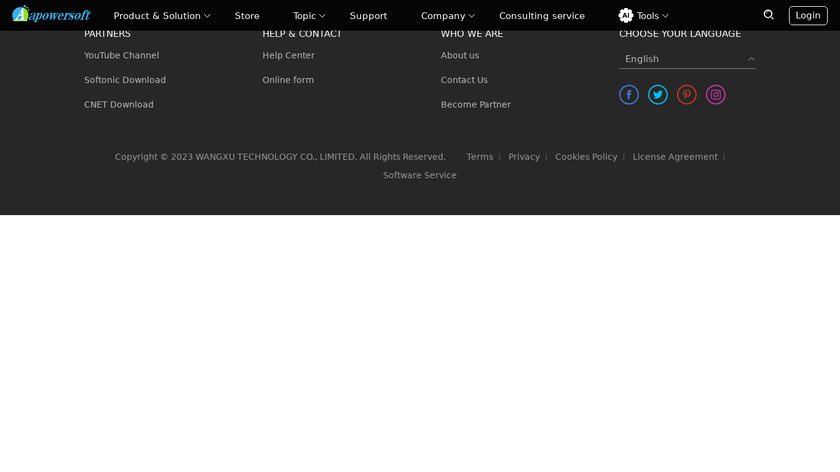The height and width of the screenshot is (472, 840).
Task: Expand the Company dropdown menu
Action: [447, 16]
